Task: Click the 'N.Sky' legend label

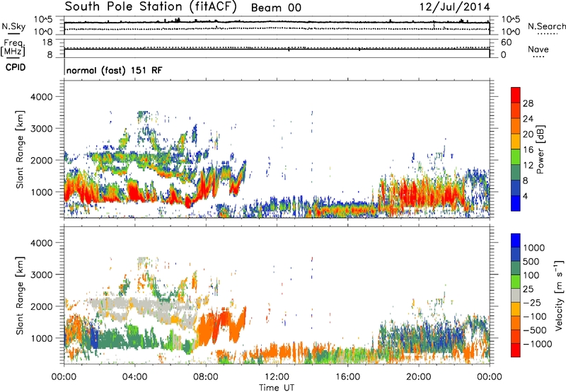Action: coord(13,26)
